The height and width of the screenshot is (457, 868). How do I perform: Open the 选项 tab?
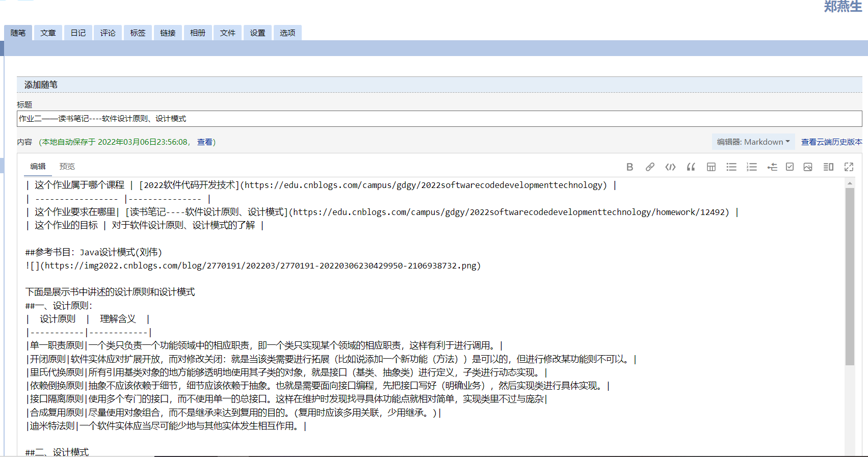[287, 33]
